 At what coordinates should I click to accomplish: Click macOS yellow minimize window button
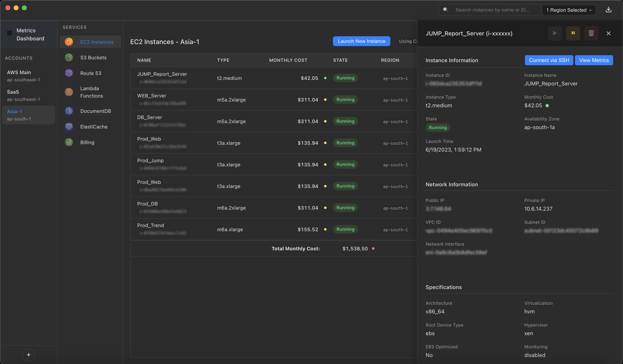pos(16,8)
